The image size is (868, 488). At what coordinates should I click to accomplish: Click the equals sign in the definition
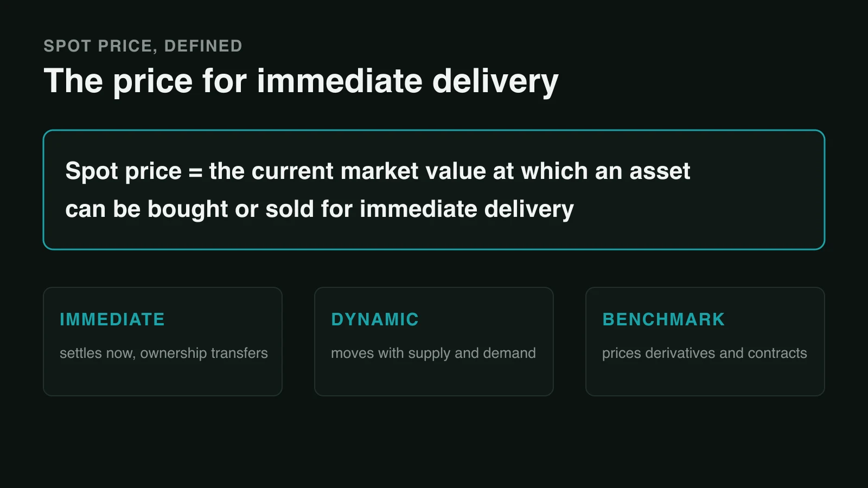coord(195,172)
